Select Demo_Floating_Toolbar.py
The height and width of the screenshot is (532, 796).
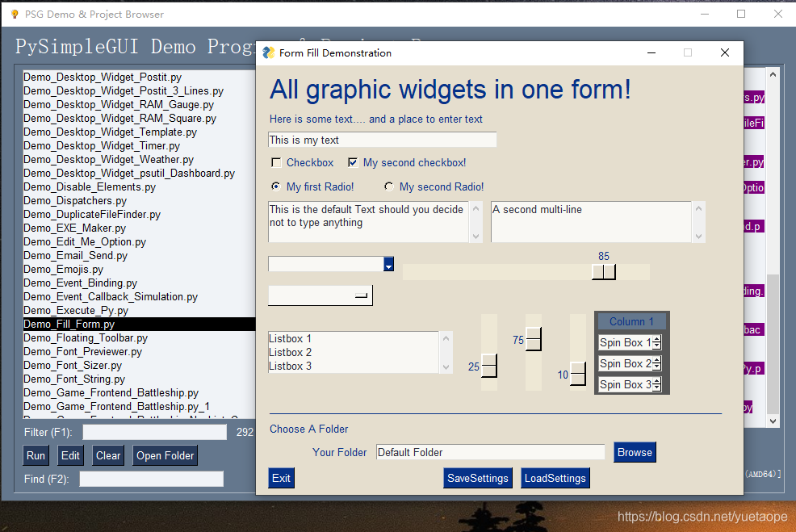139,337
